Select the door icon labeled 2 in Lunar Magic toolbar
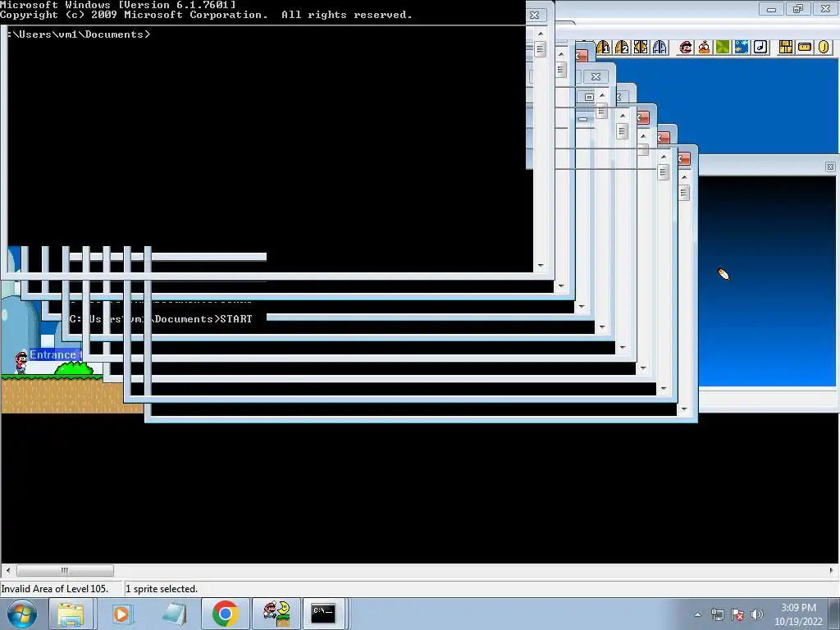840x630 pixels. click(622, 47)
